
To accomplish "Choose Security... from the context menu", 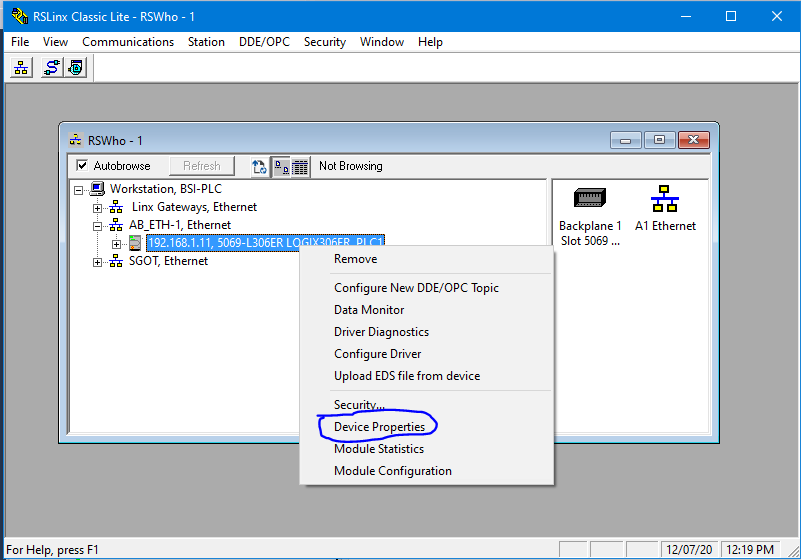I will [427, 405].
